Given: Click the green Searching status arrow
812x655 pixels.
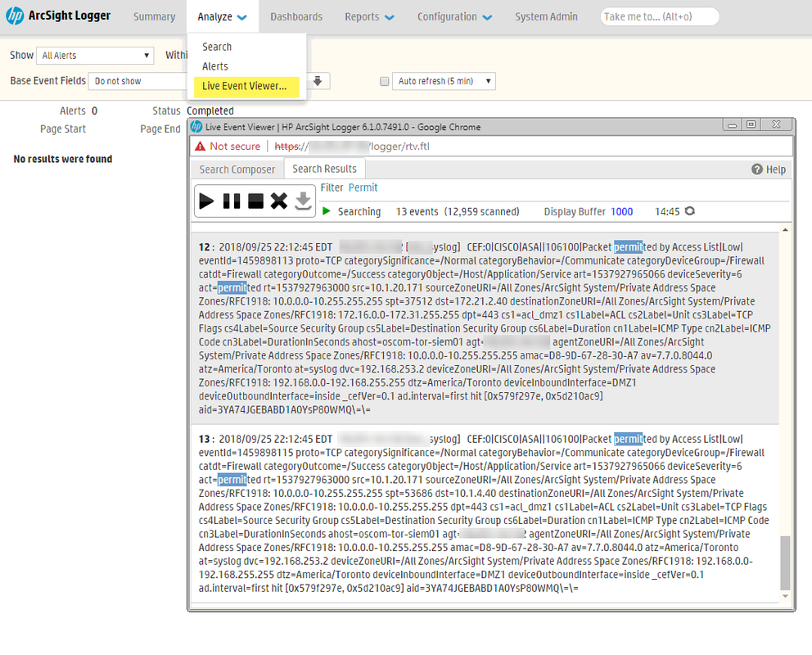Looking at the screenshot, I should coord(327,211).
